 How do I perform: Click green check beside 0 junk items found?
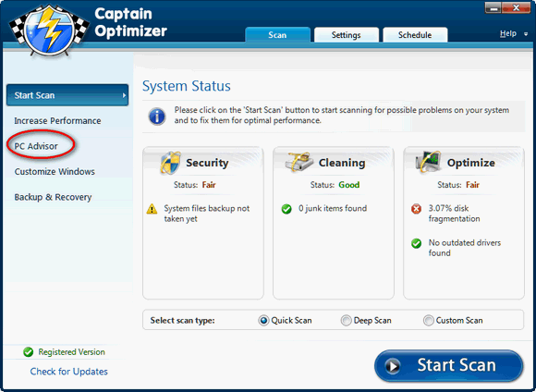(286, 209)
